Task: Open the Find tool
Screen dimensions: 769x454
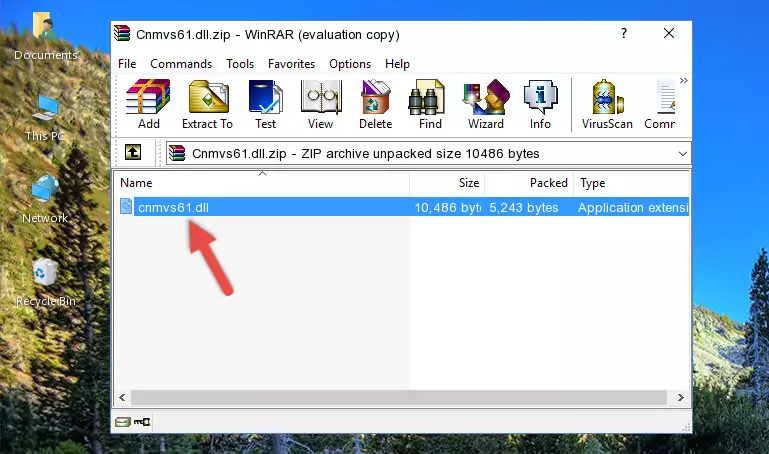Action: [430, 104]
